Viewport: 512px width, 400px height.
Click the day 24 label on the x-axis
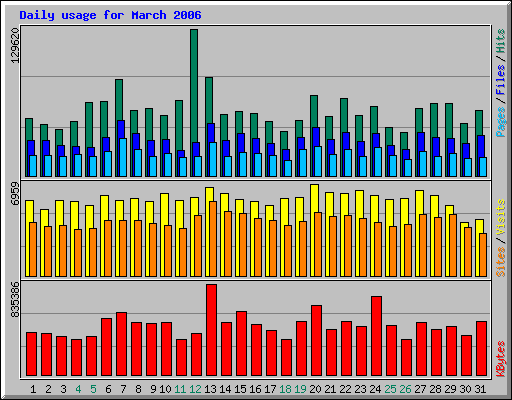(375, 389)
